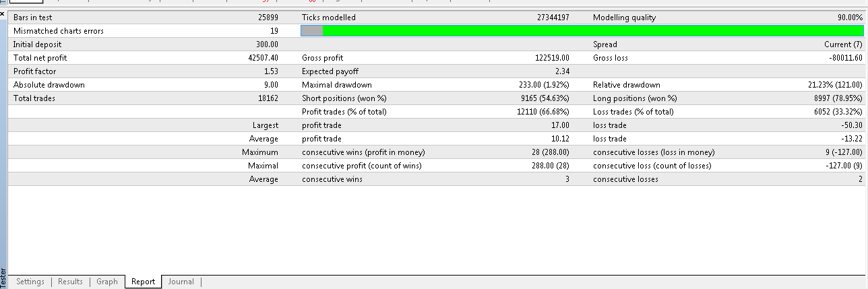Click the green modelling quality bar
This screenshot has height=289, width=868.
click(593, 30)
